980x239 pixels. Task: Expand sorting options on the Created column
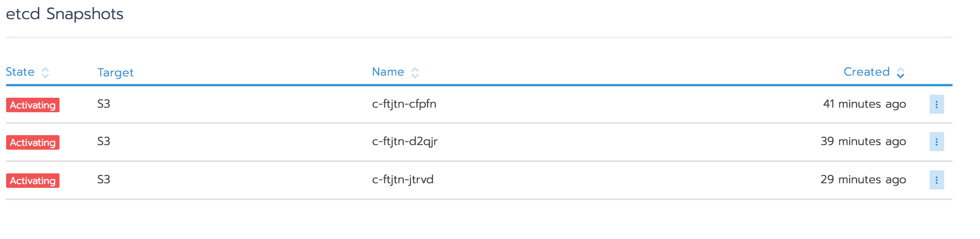[900, 72]
